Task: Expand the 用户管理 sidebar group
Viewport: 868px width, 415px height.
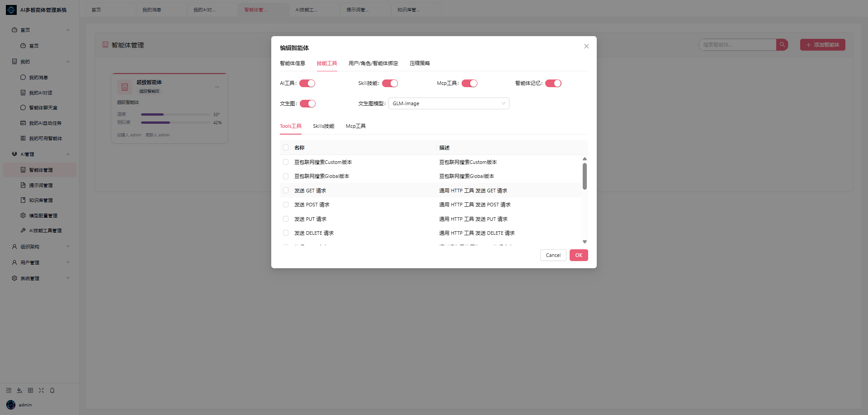Action: coord(40,262)
